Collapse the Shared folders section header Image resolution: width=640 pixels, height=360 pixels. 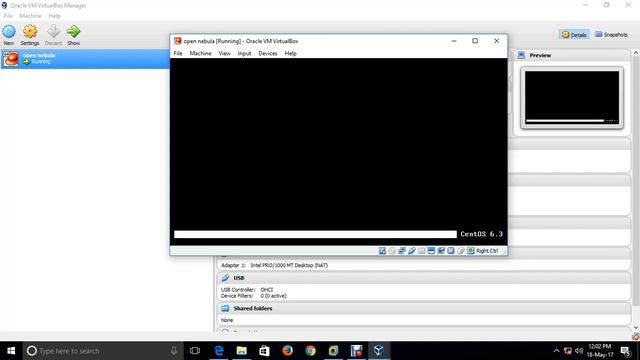(423, 308)
